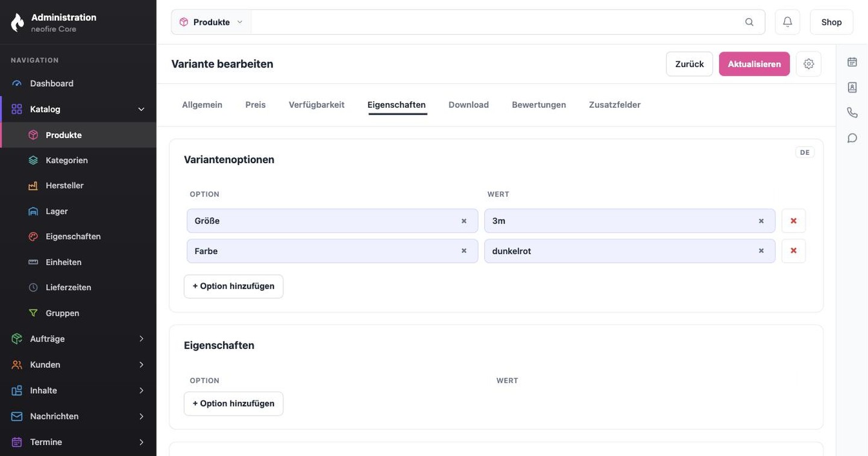Open Lieferzeiten in the sidebar
The image size is (868, 456).
click(x=78, y=287)
